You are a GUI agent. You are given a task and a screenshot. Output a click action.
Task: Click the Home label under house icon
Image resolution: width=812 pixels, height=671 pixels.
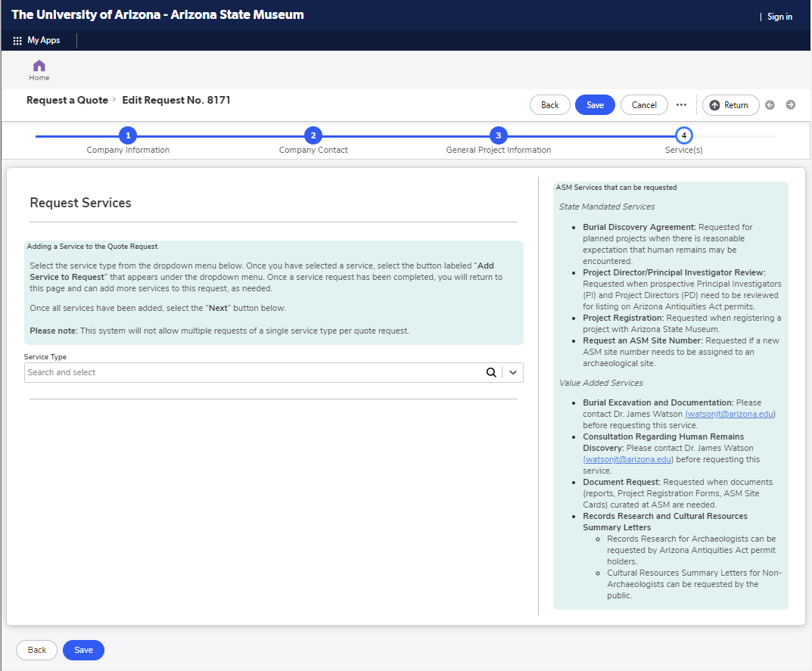[x=39, y=78]
